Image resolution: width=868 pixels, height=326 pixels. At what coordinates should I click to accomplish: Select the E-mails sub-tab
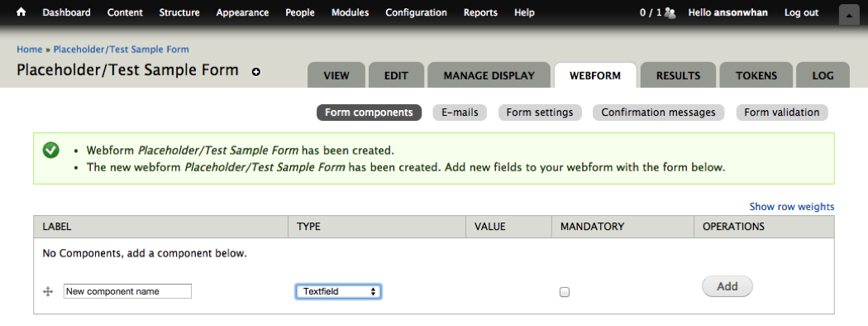click(x=460, y=113)
